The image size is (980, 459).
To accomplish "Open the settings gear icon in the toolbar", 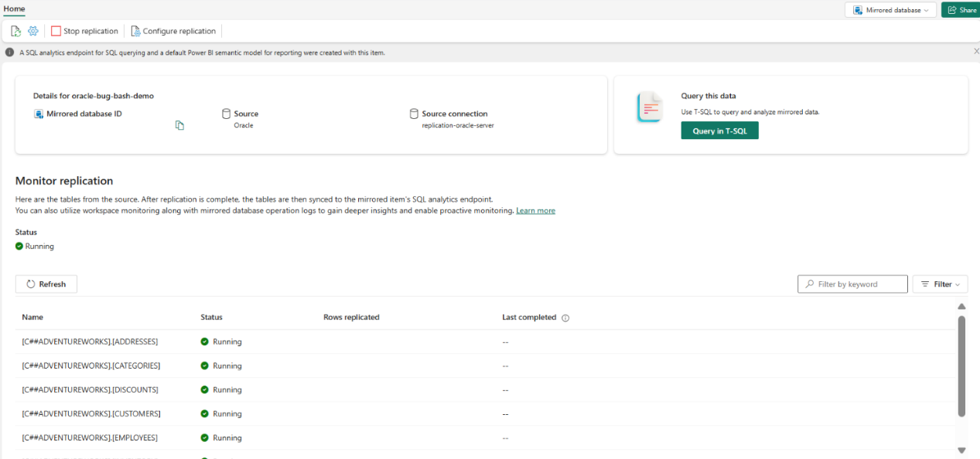I will coord(32,31).
